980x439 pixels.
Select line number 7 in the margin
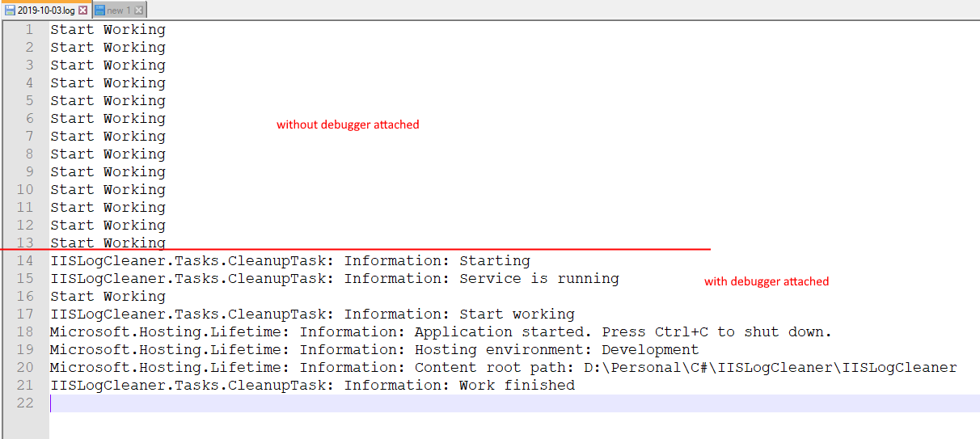(29, 137)
